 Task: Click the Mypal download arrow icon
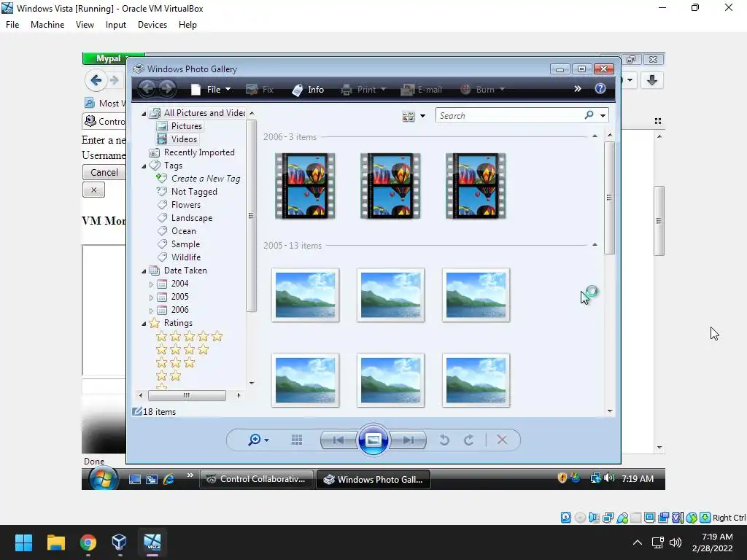(x=652, y=80)
